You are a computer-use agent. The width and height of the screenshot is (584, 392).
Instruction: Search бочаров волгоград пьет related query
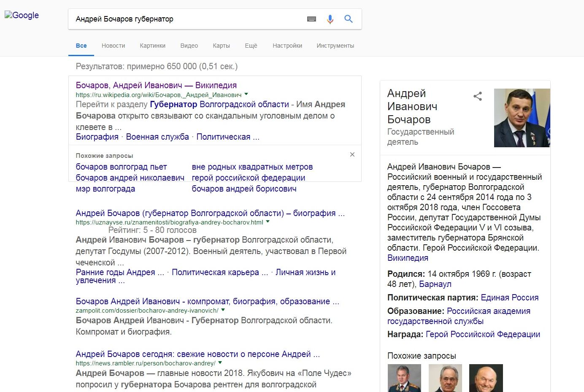coord(121,167)
